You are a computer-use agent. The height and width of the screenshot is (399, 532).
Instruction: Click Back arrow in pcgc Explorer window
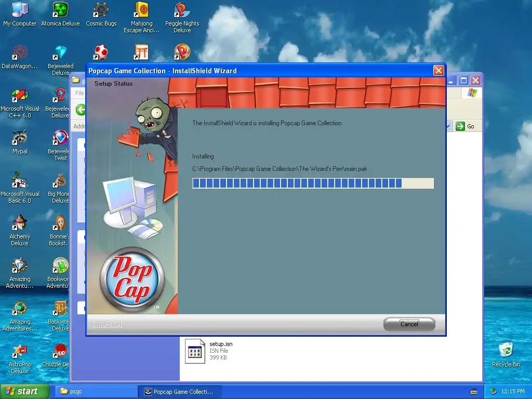pyautogui.click(x=81, y=110)
